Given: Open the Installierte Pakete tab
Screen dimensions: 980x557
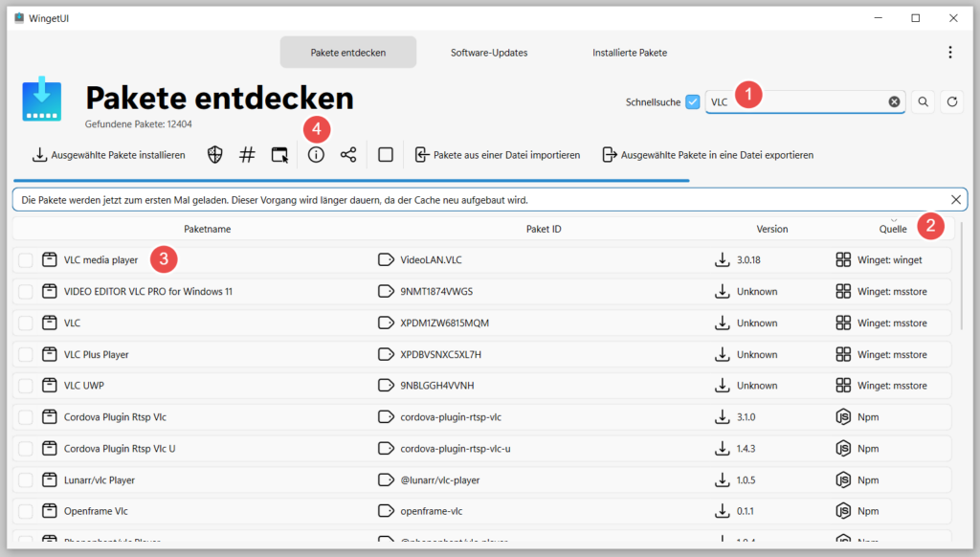Looking at the screenshot, I should click(x=630, y=53).
